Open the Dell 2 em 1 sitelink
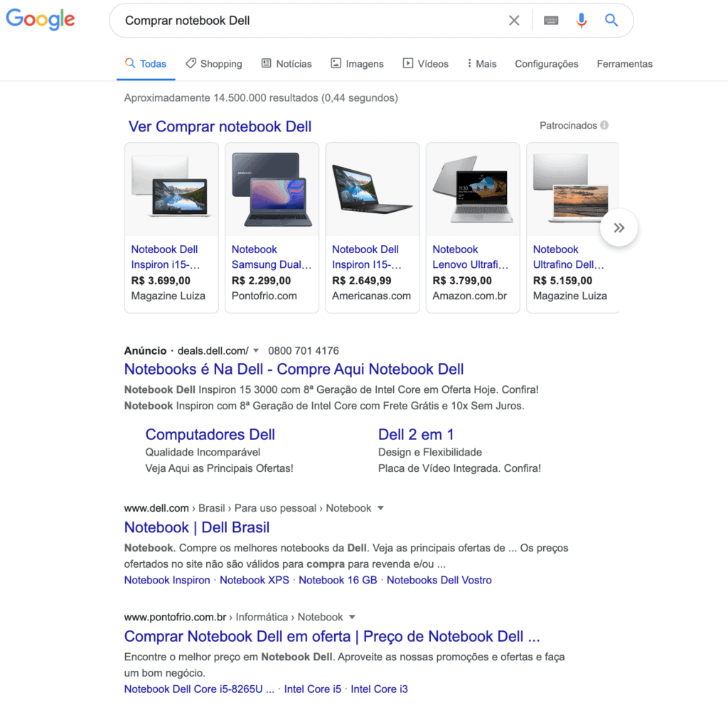This screenshot has width=728, height=705. pyautogui.click(x=415, y=434)
